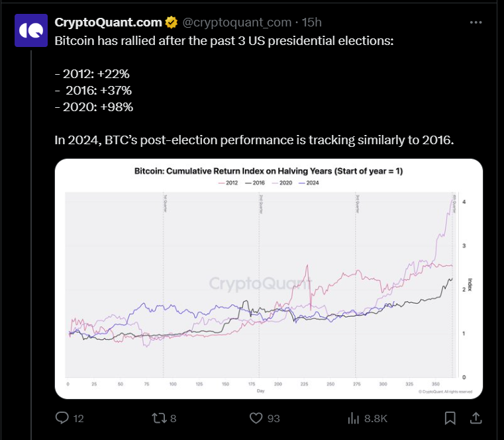Click the 2020 series in chart legend
This screenshot has width=504, height=440.
tap(283, 183)
